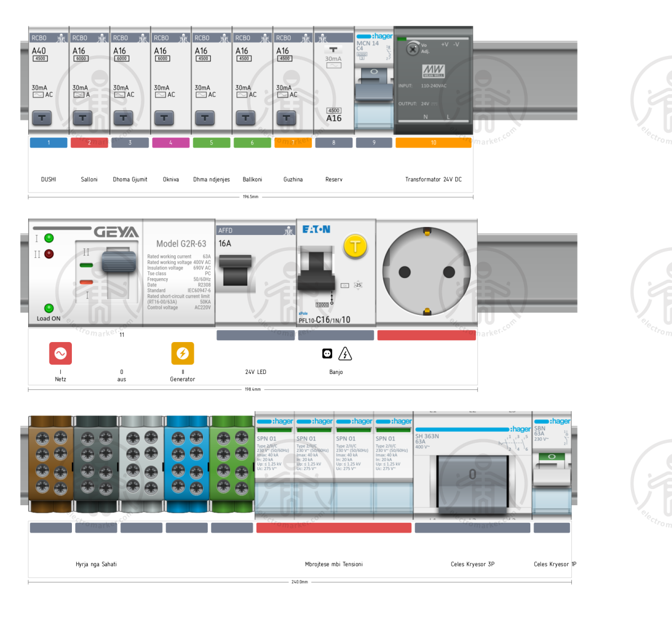672x618 pixels.
Task: Click the Celes Kryesor 1P label
Action: point(555,564)
